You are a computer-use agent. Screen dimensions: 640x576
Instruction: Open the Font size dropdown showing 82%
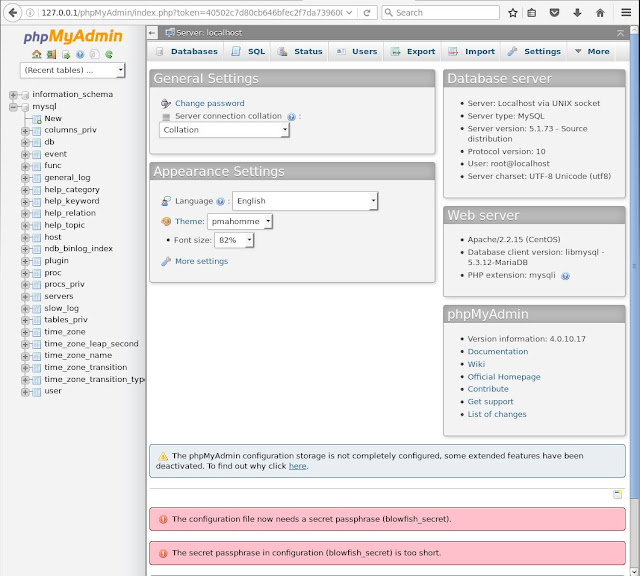click(234, 240)
